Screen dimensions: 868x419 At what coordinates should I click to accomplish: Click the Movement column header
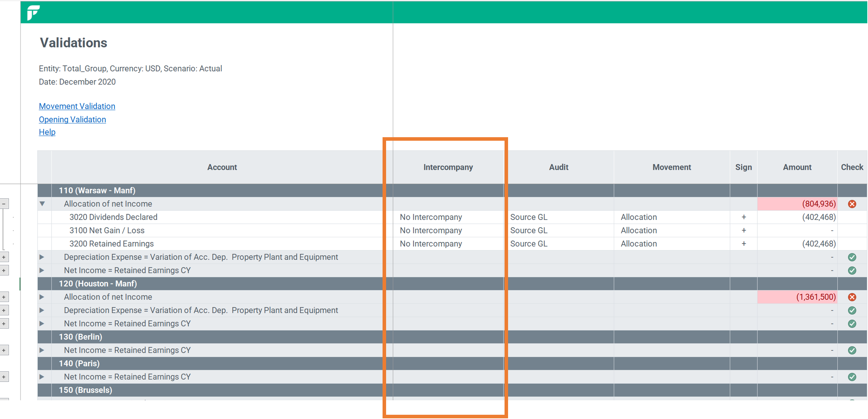(672, 167)
